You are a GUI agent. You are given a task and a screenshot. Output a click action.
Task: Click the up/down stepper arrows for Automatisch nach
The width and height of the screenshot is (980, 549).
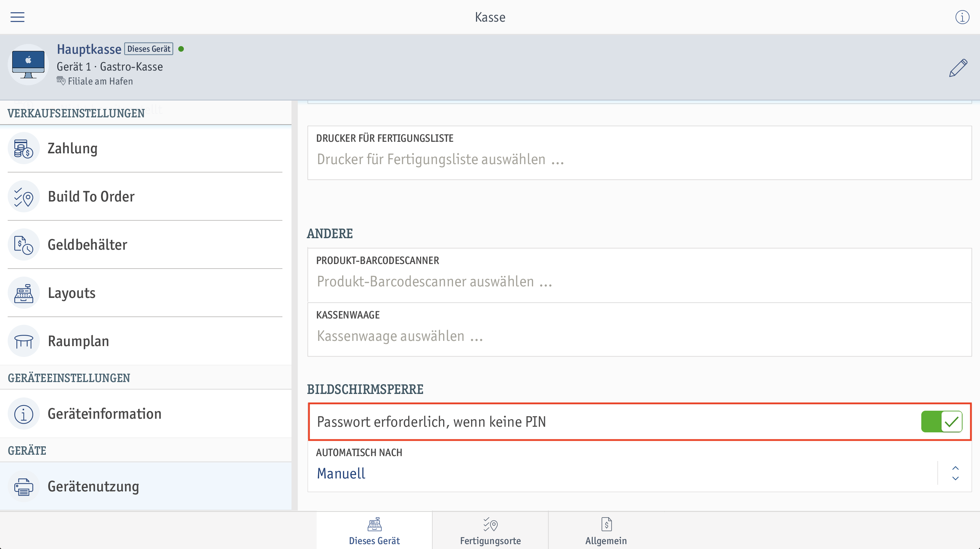pos(955,473)
